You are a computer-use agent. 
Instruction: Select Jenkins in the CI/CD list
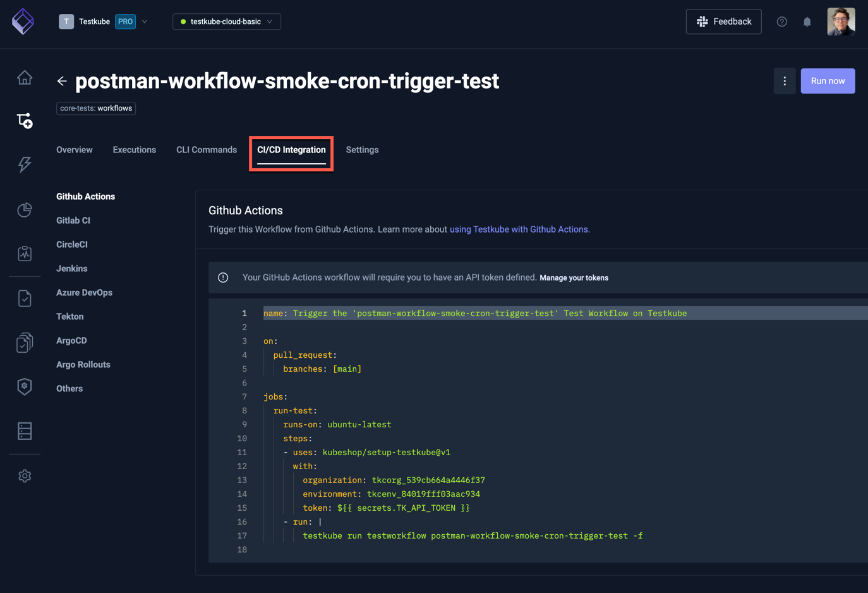71,268
